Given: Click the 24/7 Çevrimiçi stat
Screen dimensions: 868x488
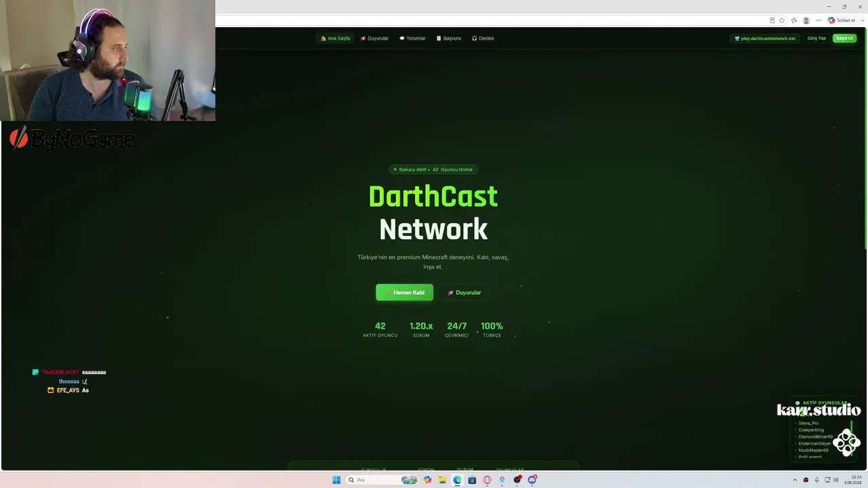Looking at the screenshot, I should tap(457, 330).
